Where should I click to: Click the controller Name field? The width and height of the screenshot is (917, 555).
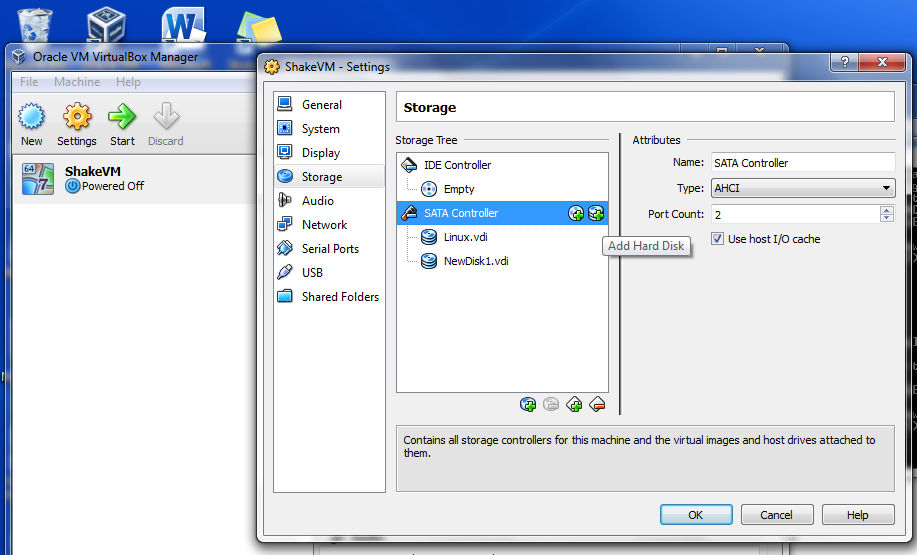tap(803, 163)
